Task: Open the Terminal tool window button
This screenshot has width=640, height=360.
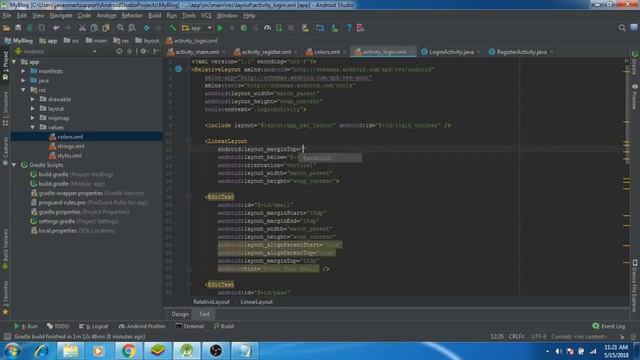Action: click(x=190, y=326)
